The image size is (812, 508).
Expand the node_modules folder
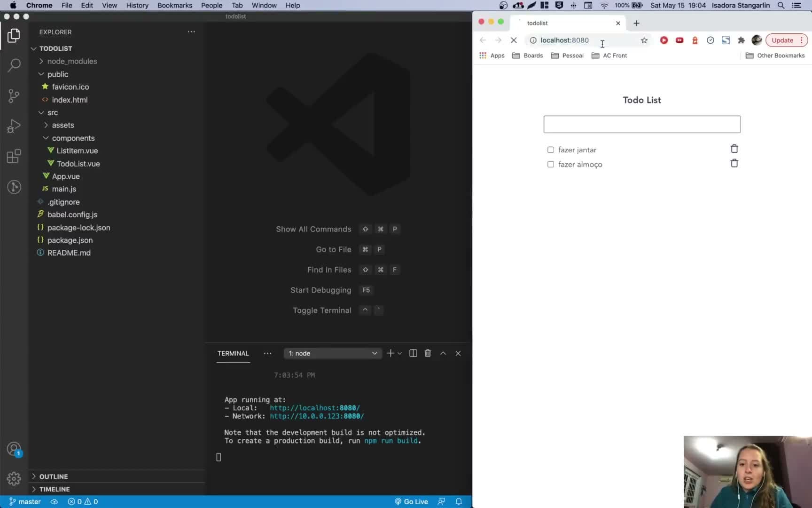72,61
